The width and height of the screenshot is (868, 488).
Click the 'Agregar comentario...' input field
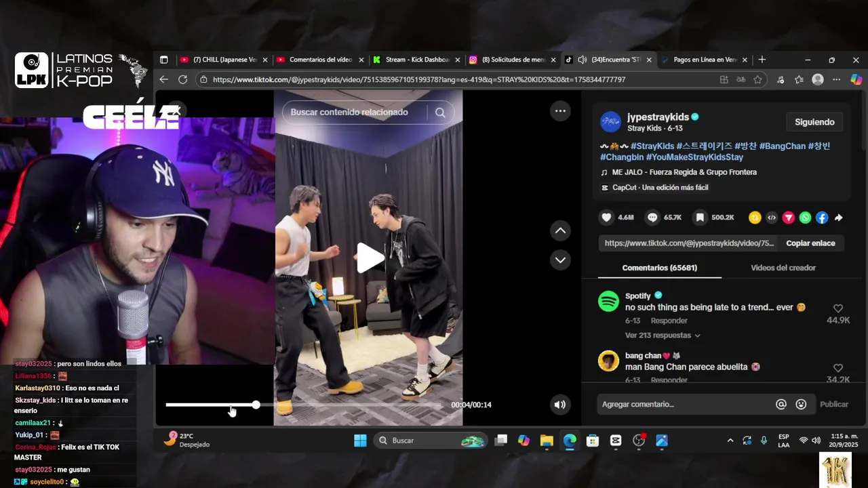(685, 404)
